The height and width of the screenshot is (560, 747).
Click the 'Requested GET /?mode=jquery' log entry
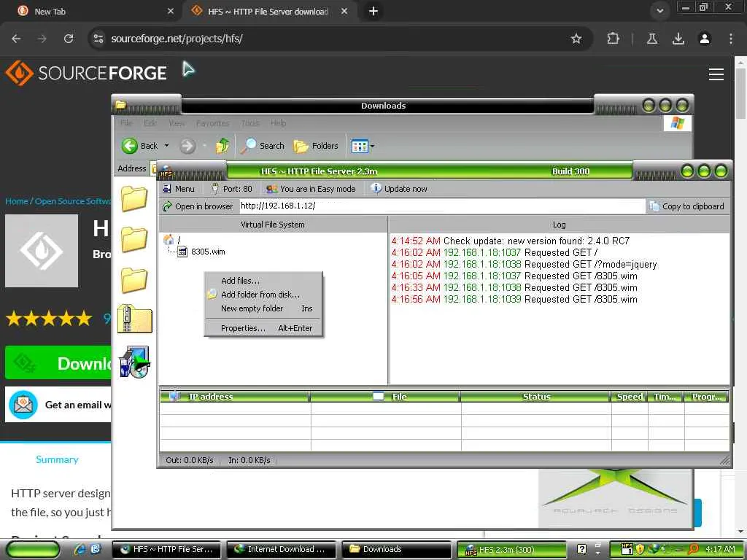[524, 264]
